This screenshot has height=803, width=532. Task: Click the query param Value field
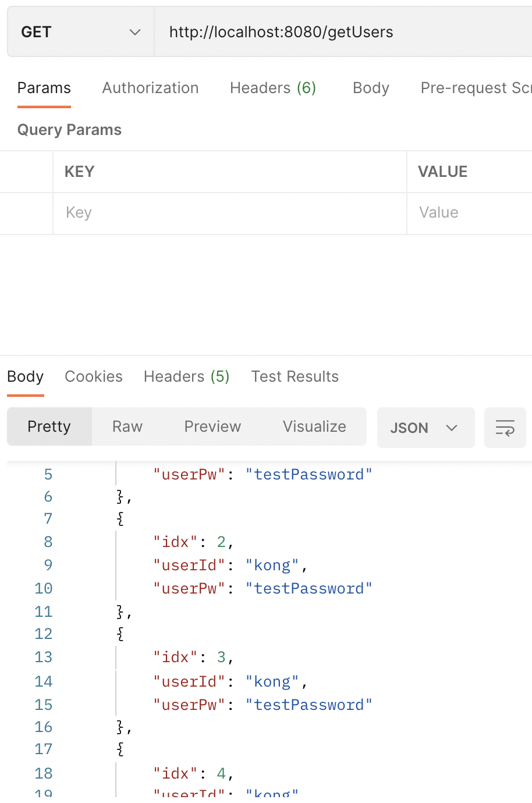pyautogui.click(x=469, y=213)
